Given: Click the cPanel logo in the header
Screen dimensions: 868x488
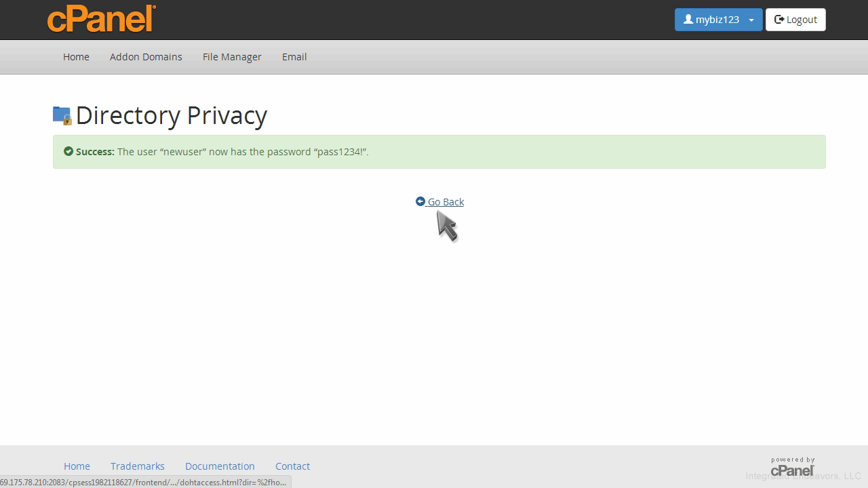Looking at the screenshot, I should pos(102,19).
